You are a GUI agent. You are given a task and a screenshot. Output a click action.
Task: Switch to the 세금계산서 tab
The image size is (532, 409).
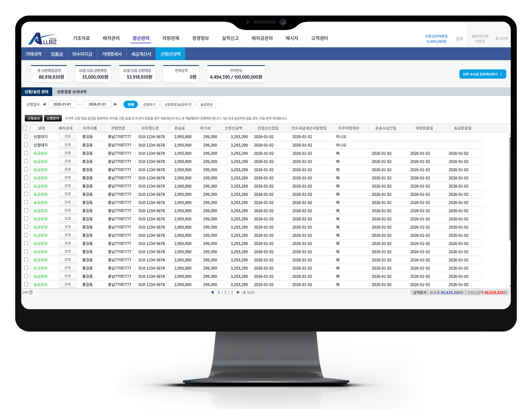(141, 54)
